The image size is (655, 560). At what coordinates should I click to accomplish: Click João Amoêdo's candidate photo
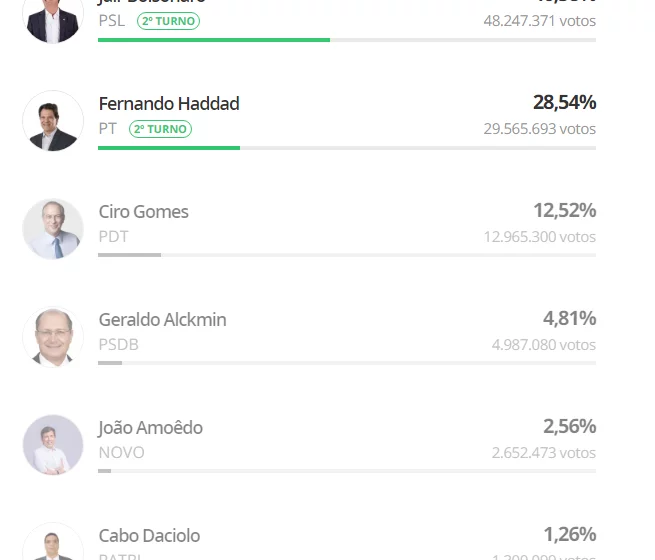(53, 445)
